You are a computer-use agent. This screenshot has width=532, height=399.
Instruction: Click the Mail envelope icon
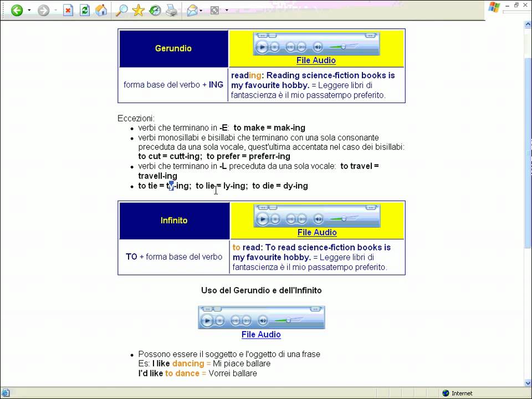192,10
